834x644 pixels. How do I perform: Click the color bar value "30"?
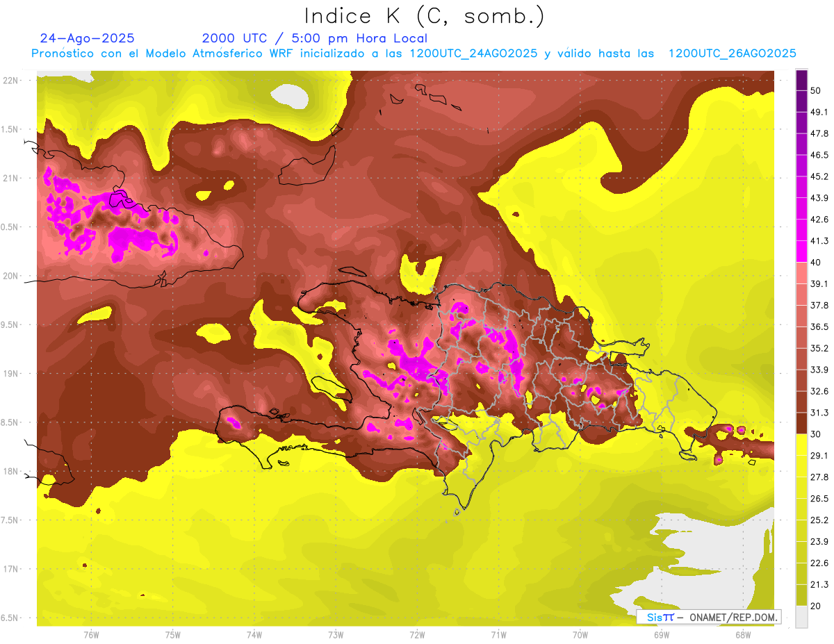point(817,434)
